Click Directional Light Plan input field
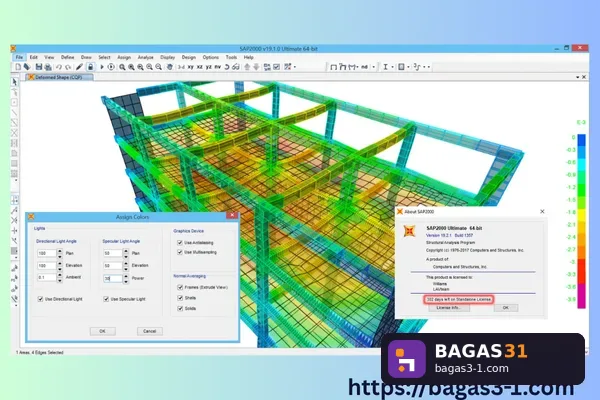Image resolution: width=600 pixels, height=400 pixels. [47, 253]
